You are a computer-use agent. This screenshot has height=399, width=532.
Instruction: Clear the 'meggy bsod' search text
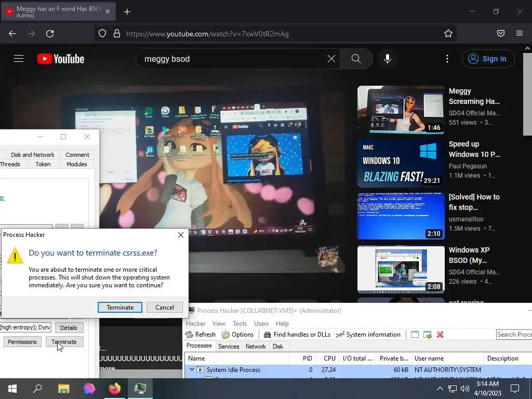click(x=331, y=59)
